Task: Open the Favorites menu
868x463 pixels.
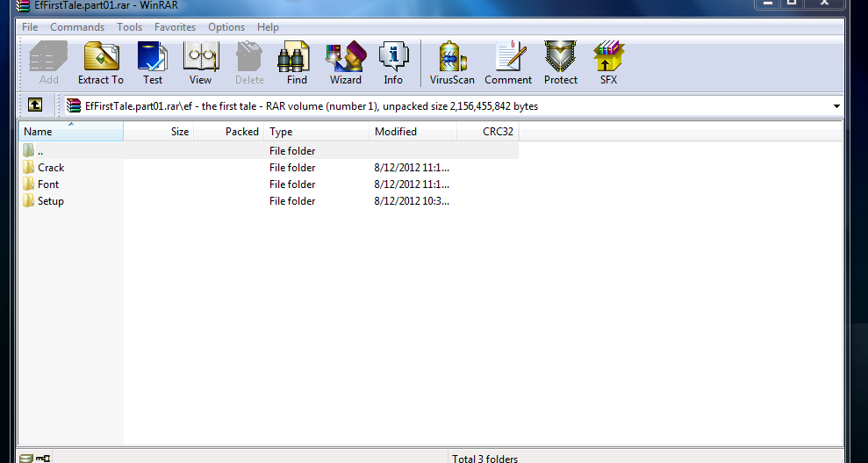Action: tap(175, 27)
